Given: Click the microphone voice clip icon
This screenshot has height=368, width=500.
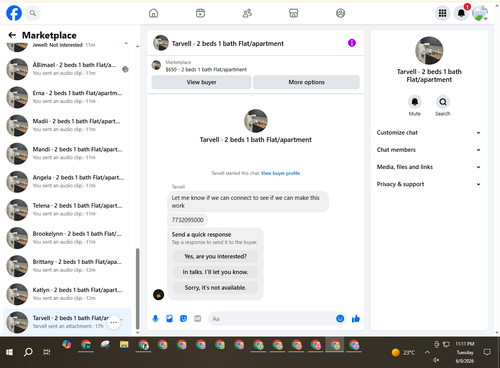Looking at the screenshot, I should point(155,319).
